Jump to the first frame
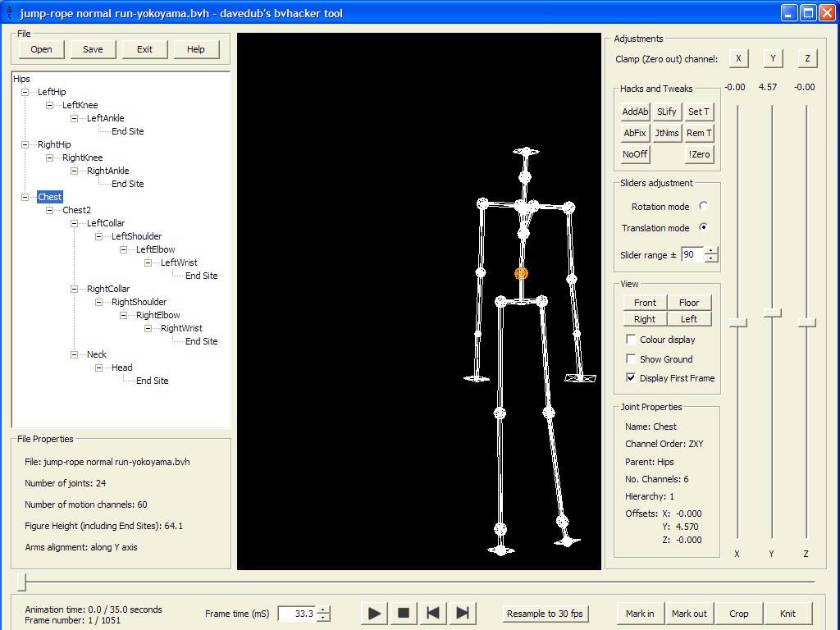840x630 pixels. tap(432, 613)
